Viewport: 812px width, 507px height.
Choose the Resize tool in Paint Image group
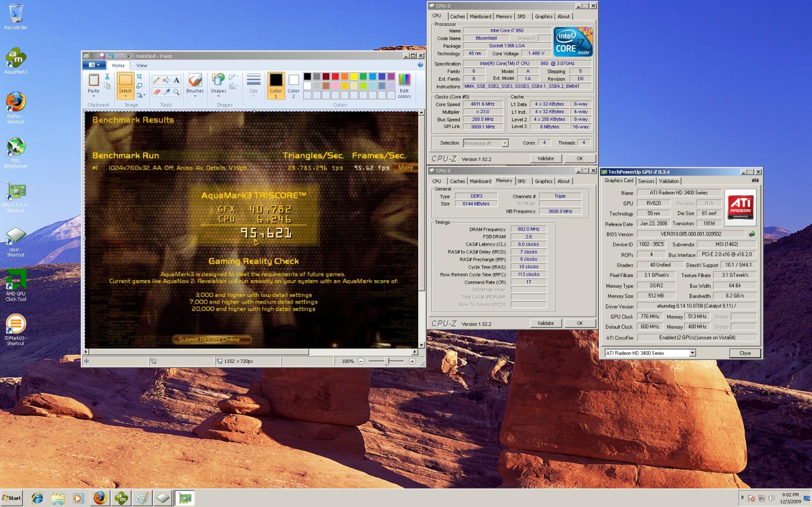140,86
